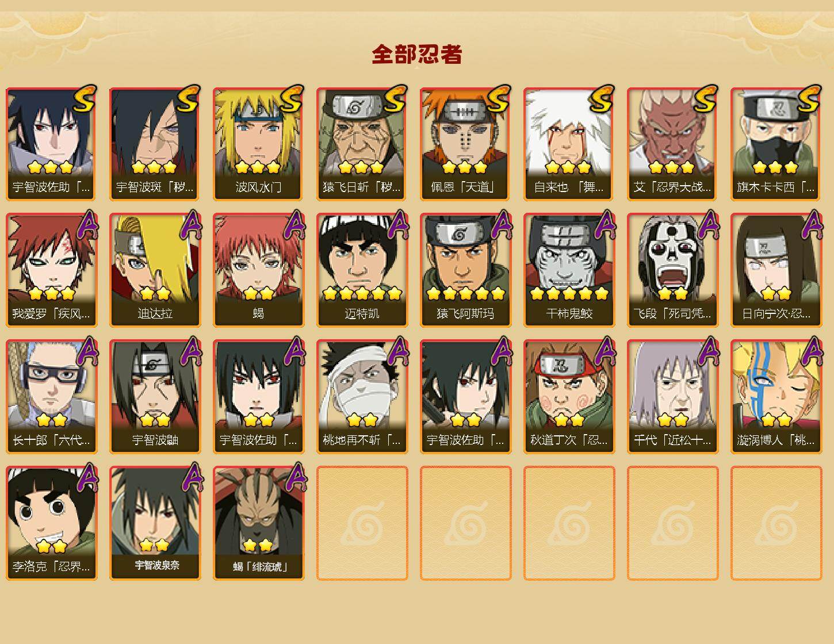This screenshot has width=834, height=644.
Task: Choose the 迪达拉 ninja card
Action: [x=155, y=270]
